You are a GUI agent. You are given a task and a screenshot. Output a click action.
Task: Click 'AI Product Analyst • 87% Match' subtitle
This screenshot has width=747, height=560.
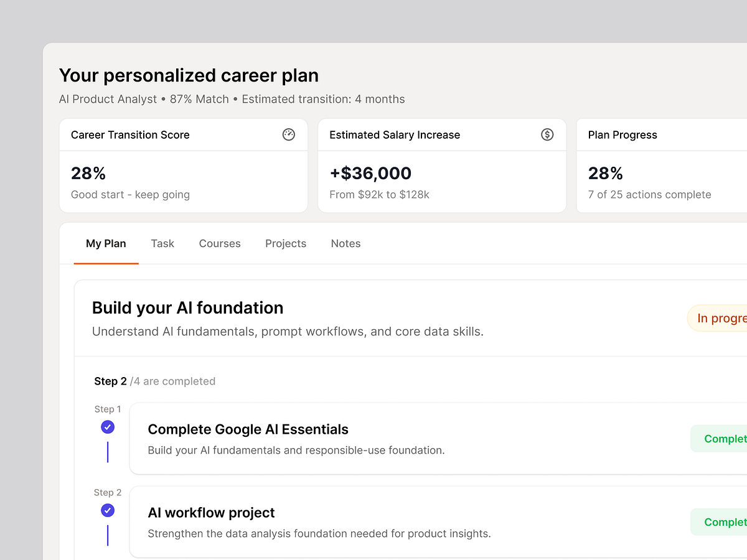144,99
